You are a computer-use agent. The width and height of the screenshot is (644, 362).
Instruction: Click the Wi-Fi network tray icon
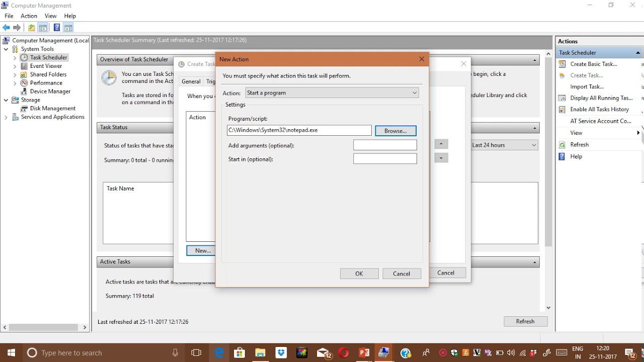coord(523,353)
